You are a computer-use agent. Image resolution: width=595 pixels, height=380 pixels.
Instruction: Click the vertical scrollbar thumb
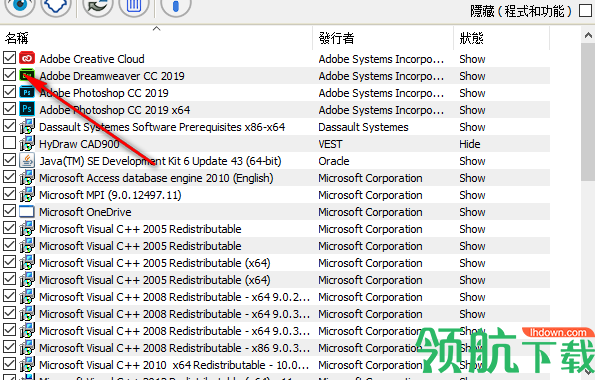[588, 112]
